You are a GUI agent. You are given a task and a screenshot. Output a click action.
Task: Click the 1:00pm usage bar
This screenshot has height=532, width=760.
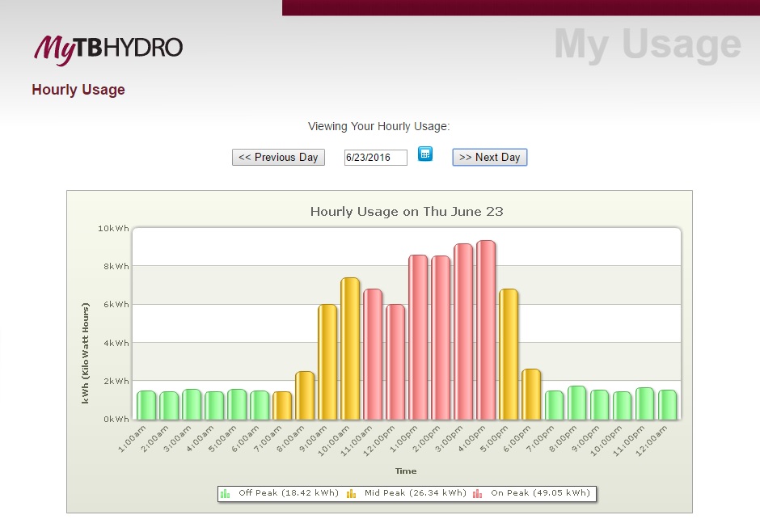(x=418, y=337)
